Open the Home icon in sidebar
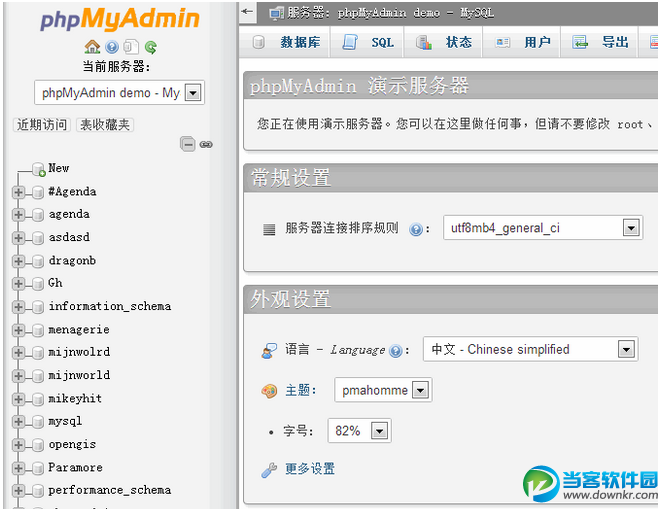Image resolution: width=659 pixels, height=509 pixels. tap(92, 47)
